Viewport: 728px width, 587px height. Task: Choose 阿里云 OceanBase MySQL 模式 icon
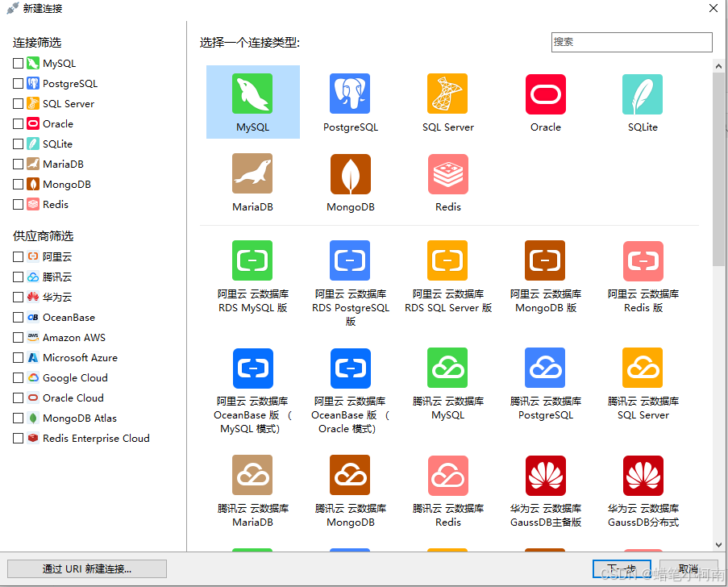pos(253,368)
